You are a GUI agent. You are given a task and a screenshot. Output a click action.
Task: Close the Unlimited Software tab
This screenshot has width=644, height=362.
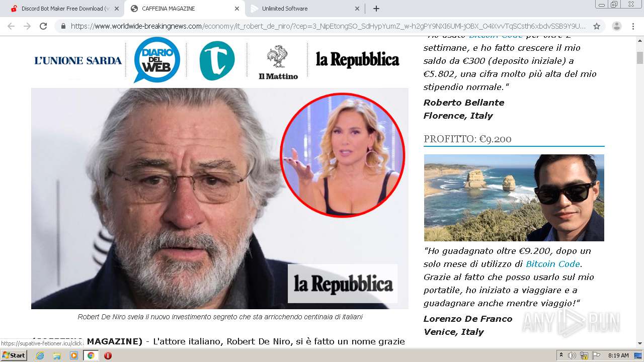click(357, 9)
